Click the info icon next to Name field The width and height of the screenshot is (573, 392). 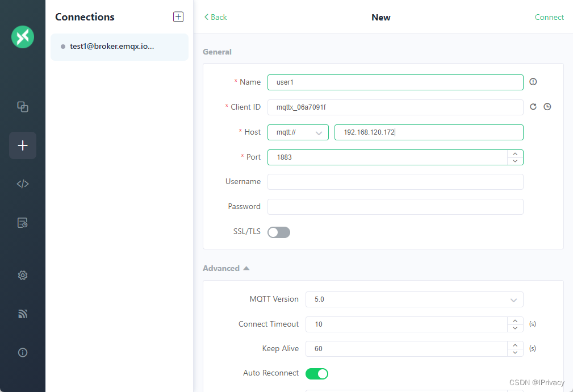pyautogui.click(x=533, y=82)
